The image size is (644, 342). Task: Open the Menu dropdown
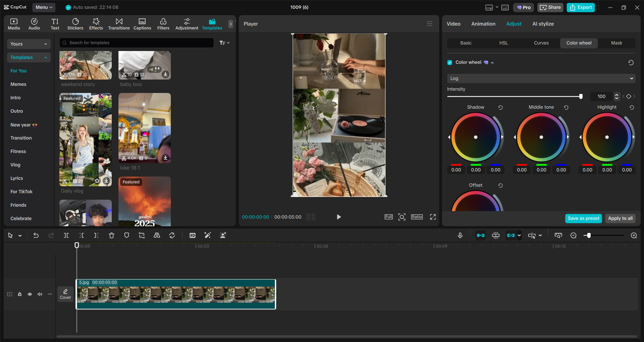click(44, 7)
